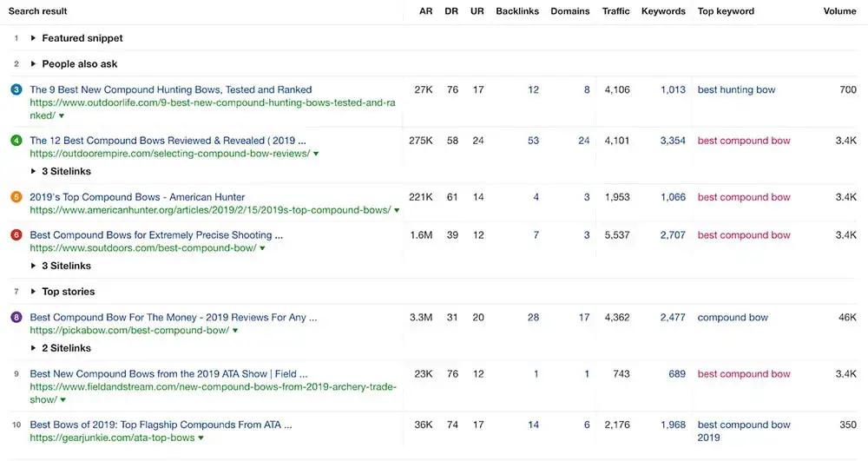Image resolution: width=868 pixels, height=461 pixels.
Task: Open dropdown arrow next to outdoorempire.com URL
Action: coord(316,154)
